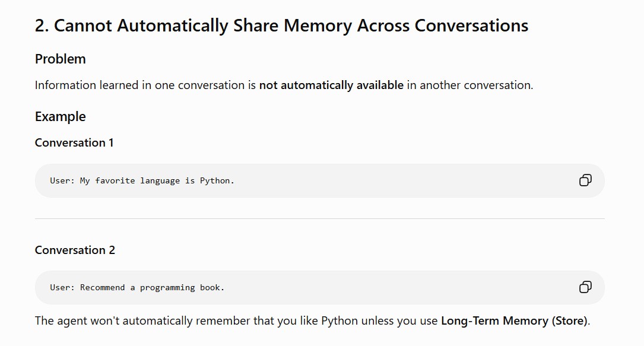Click the 'Problem' subheading

pyautogui.click(x=61, y=59)
